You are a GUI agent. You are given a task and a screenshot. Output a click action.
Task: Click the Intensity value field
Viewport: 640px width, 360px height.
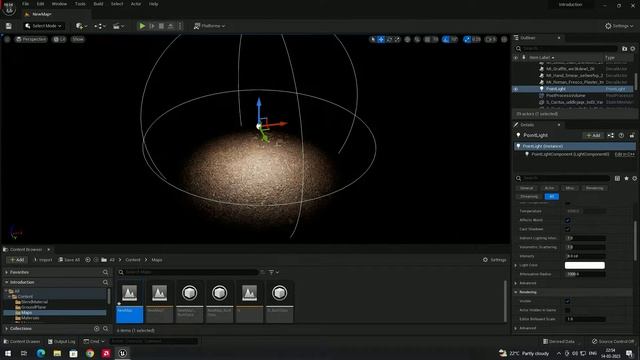585,256
